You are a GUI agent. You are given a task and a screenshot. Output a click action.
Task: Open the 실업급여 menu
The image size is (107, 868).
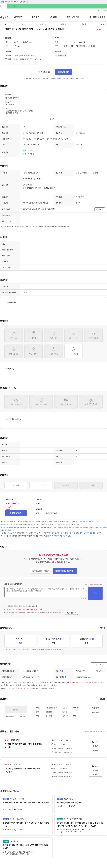pyautogui.click(x=53, y=17)
